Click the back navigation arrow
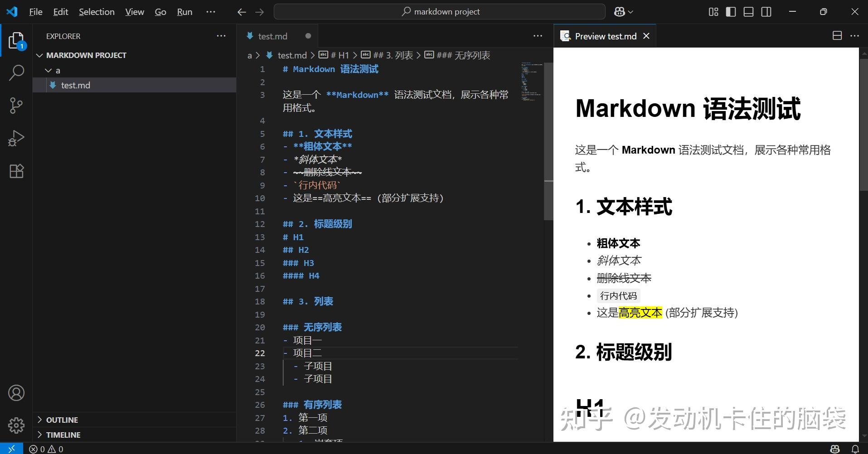The height and width of the screenshot is (454, 868). tap(242, 12)
